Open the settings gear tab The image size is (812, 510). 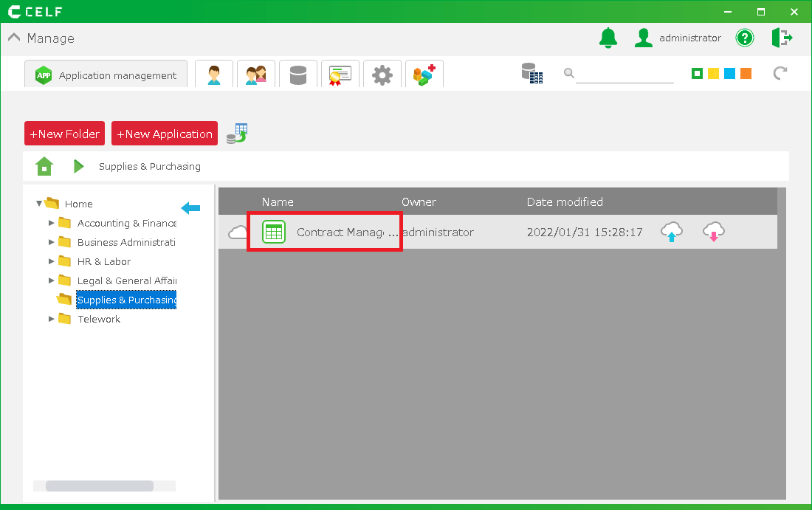tap(382, 75)
